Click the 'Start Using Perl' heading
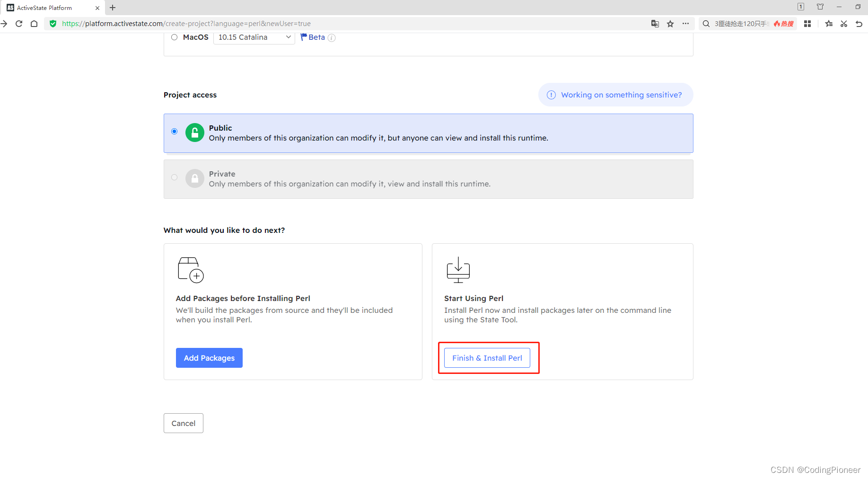This screenshot has height=479, width=868. (x=473, y=298)
